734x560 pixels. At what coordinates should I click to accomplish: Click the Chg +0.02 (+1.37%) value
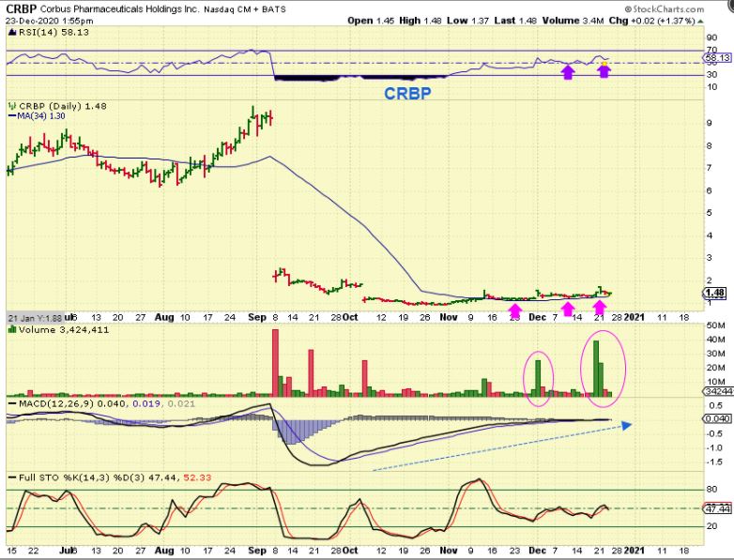point(652,21)
